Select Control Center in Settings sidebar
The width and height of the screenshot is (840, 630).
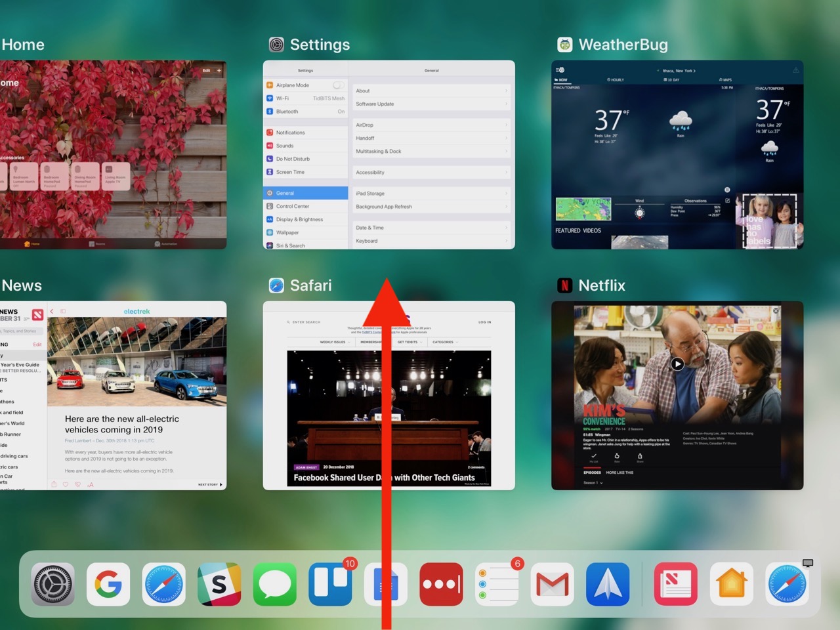coord(306,206)
